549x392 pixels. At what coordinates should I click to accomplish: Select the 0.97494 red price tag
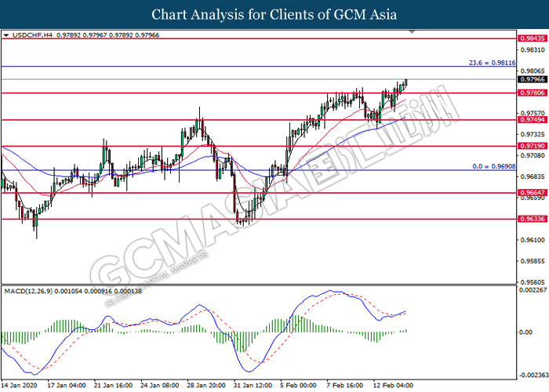pyautogui.click(x=529, y=120)
